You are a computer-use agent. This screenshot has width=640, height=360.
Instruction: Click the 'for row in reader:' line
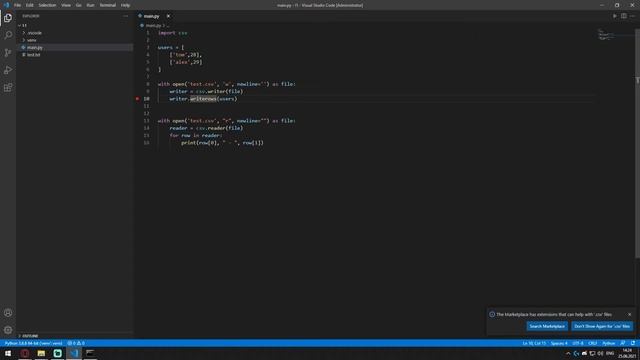pyautogui.click(x=196, y=136)
